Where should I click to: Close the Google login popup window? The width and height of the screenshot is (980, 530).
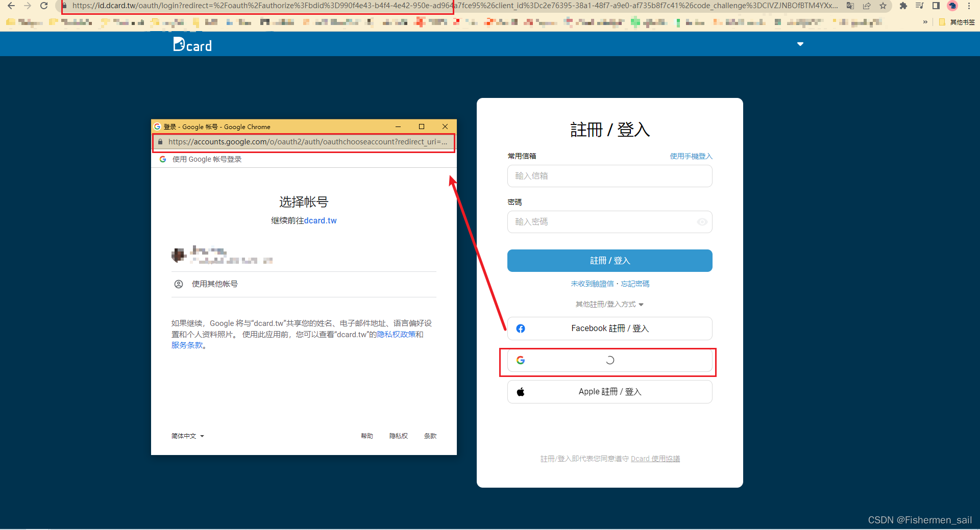point(445,127)
